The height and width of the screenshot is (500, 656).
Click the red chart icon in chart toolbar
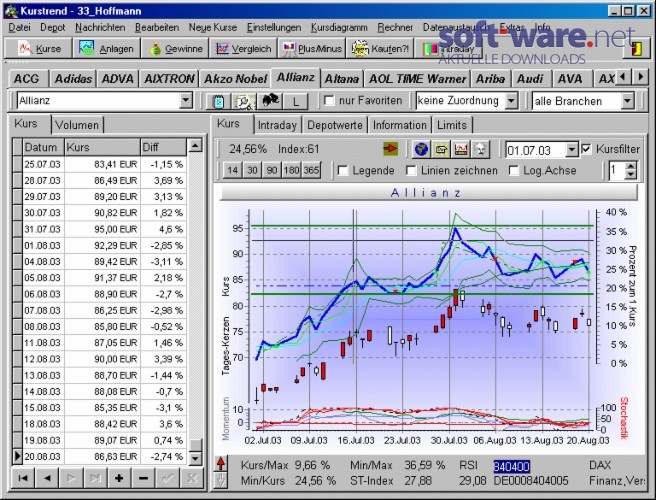coord(461,149)
